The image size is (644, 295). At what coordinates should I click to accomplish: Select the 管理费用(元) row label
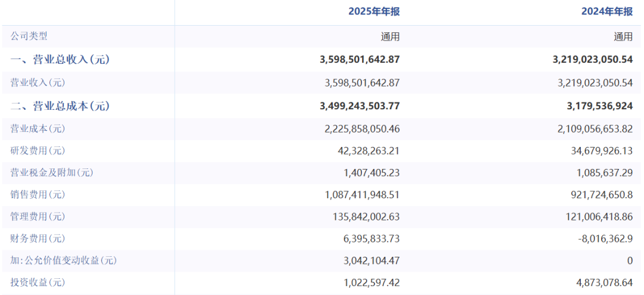click(38, 216)
